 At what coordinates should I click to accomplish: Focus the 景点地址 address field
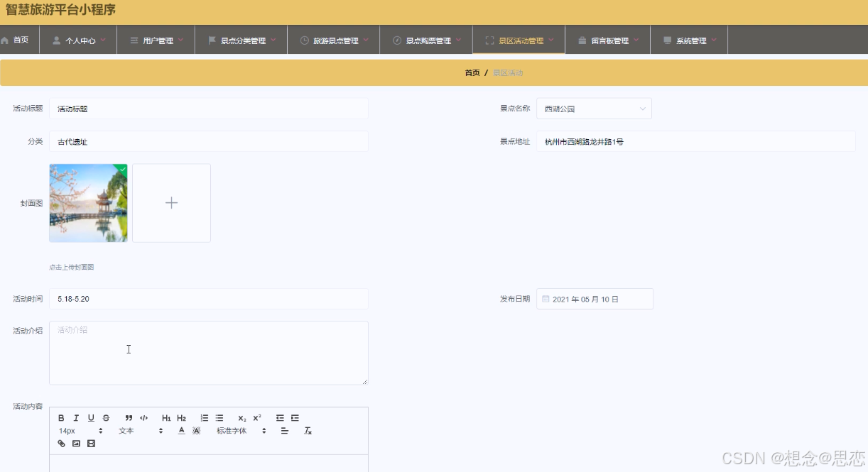[x=696, y=141]
